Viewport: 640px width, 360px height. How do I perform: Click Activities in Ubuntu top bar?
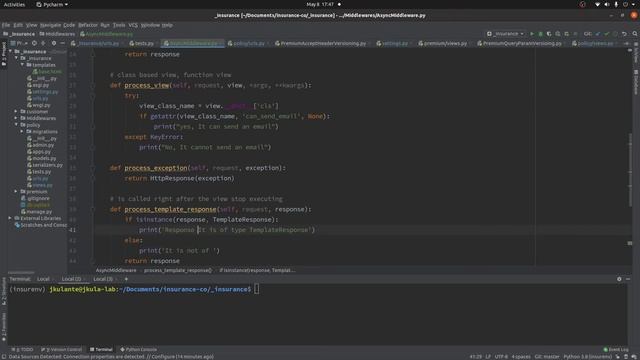(x=14, y=4)
